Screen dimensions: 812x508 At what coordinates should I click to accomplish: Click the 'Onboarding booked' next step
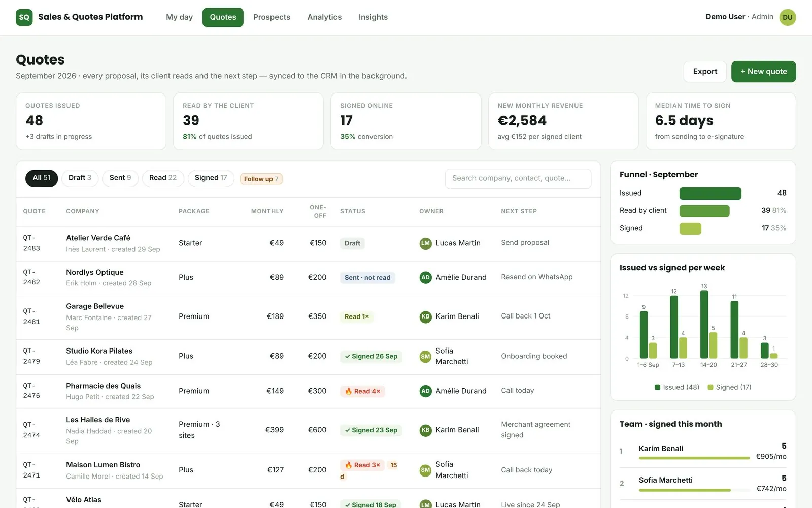tap(534, 356)
